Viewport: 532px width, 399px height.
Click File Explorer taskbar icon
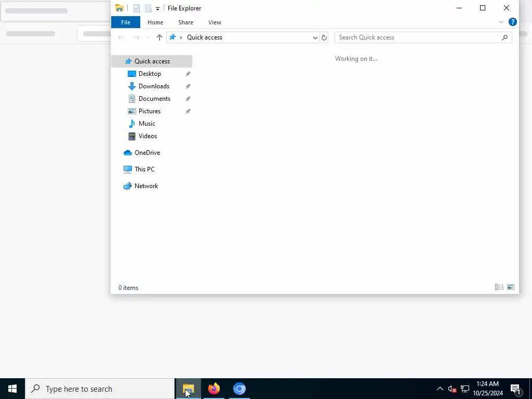click(x=188, y=389)
